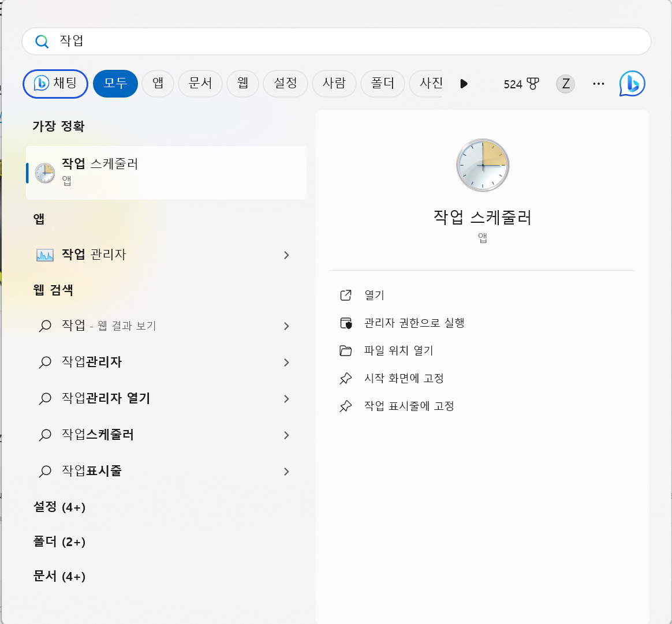Open the Z user account avatar
Image resolution: width=672 pixels, height=624 pixels.
(x=565, y=84)
